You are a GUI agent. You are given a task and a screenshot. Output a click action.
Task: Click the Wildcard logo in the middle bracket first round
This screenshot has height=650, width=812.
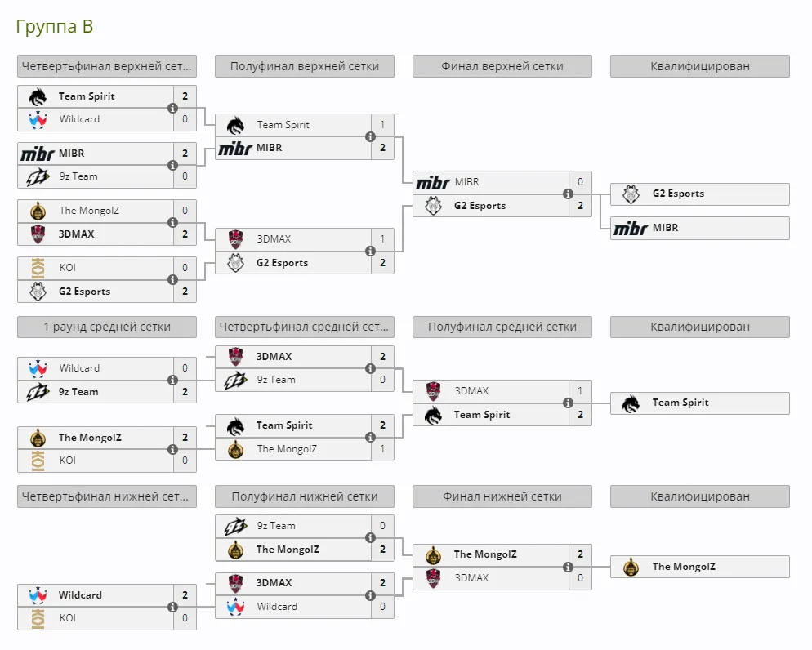(x=38, y=368)
